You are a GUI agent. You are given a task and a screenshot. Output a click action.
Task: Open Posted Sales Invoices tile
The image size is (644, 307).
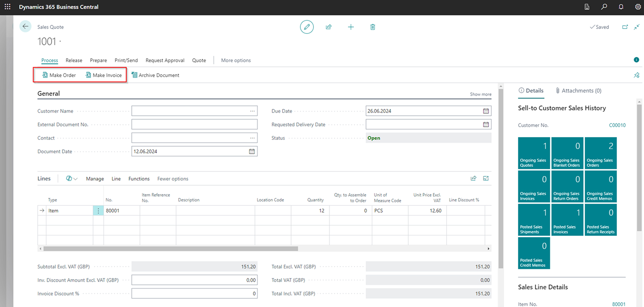coord(567,220)
